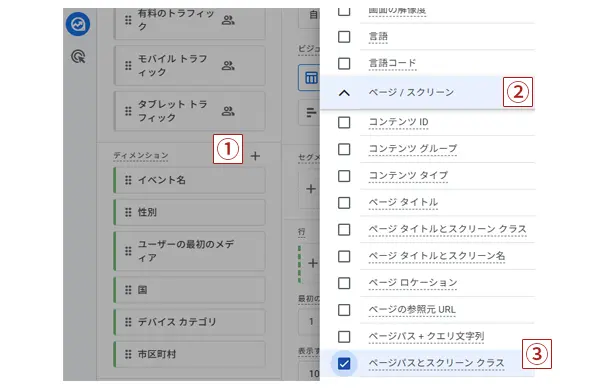Image resolution: width=600 pixels, height=388 pixels.
Task: Click the ページ ロケーション label
Action: coord(413,283)
